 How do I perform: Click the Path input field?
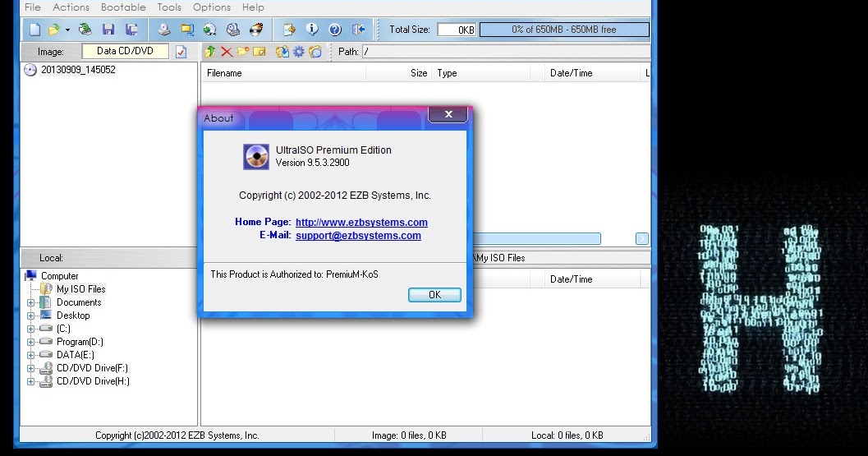pos(506,52)
